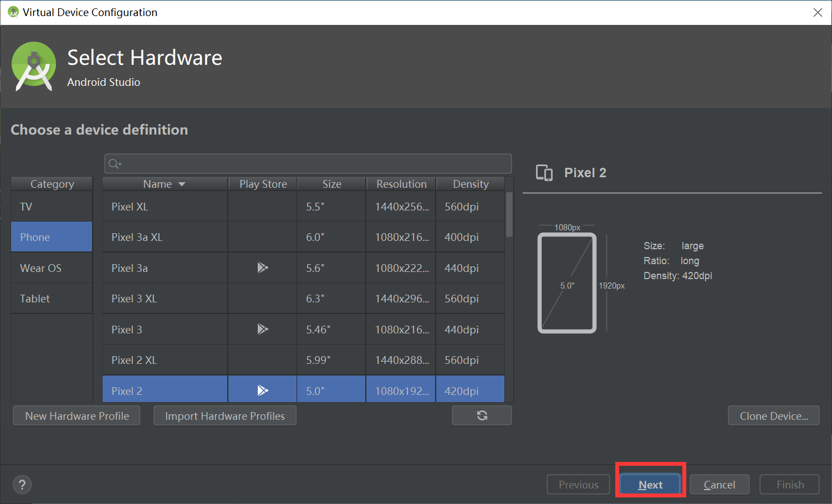Click the 1440x288... resolution cell
Viewport: 832px width, 504px height.
pyautogui.click(x=401, y=360)
